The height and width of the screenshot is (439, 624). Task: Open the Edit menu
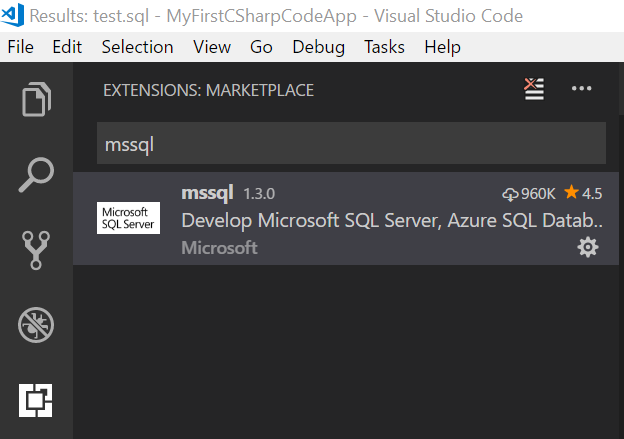tap(67, 47)
